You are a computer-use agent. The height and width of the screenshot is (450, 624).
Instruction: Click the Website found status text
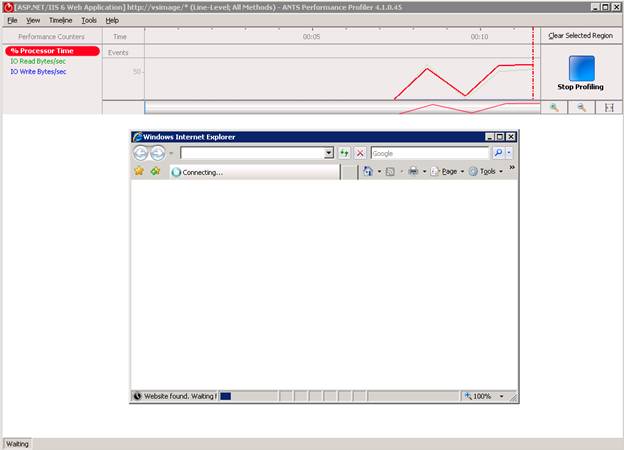tap(180, 396)
